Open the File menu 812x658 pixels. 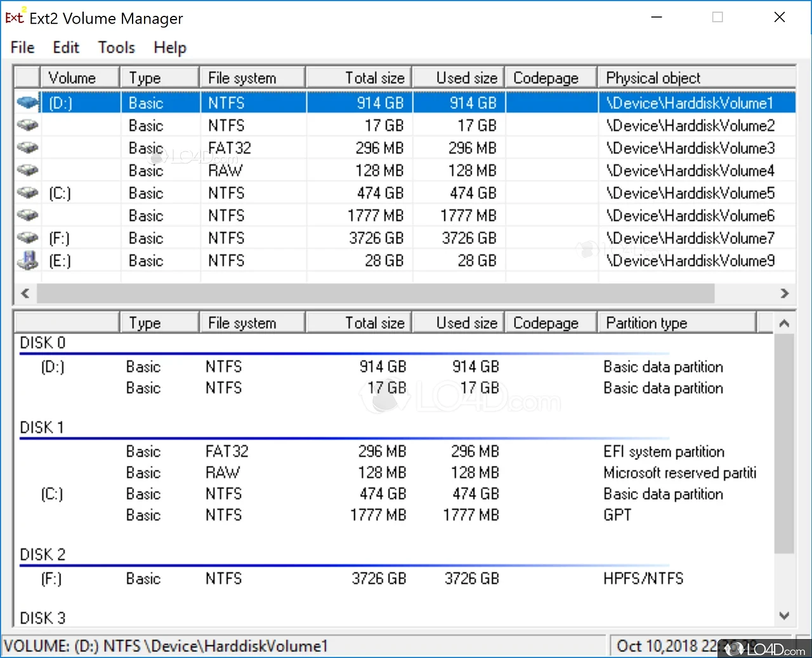(x=22, y=48)
